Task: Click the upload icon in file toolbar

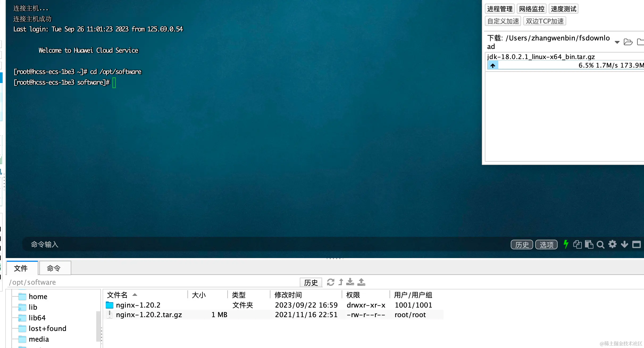Action: pyautogui.click(x=361, y=282)
